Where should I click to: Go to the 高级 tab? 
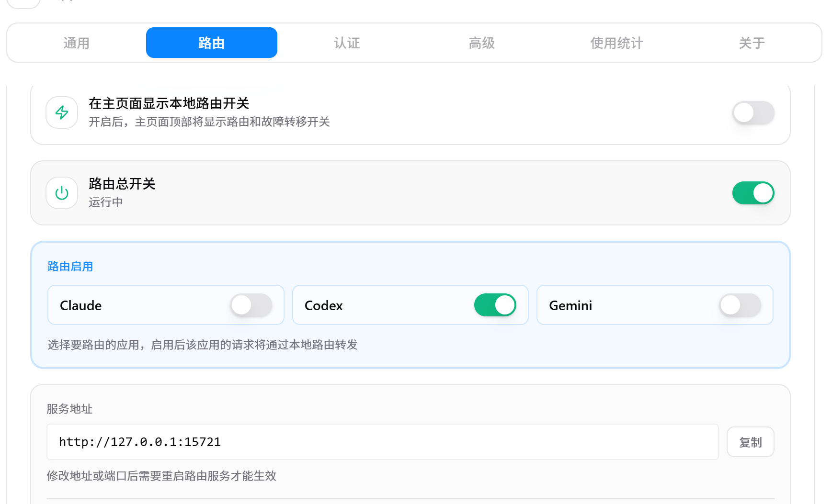point(482,43)
